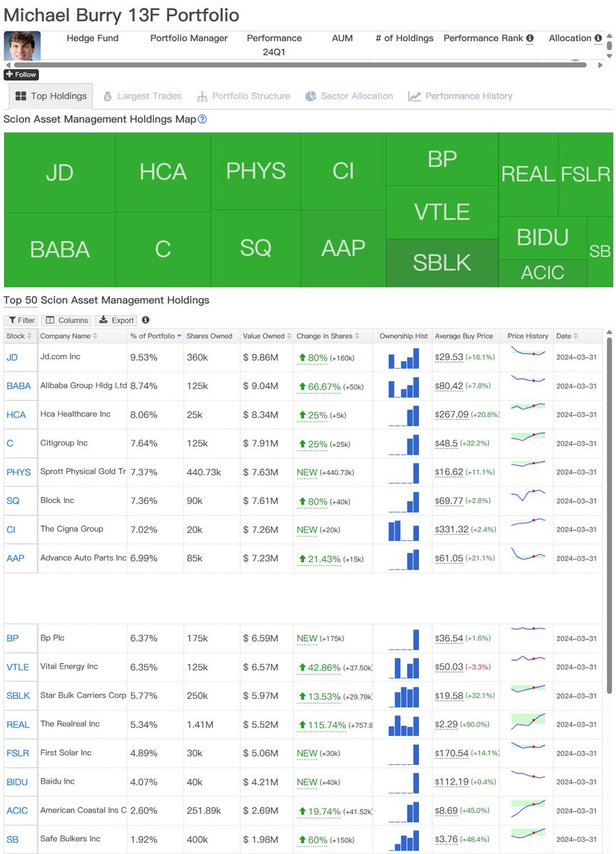This screenshot has height=854, width=616.
Task: Switch to the Largest Trades tab
Action: (x=142, y=96)
